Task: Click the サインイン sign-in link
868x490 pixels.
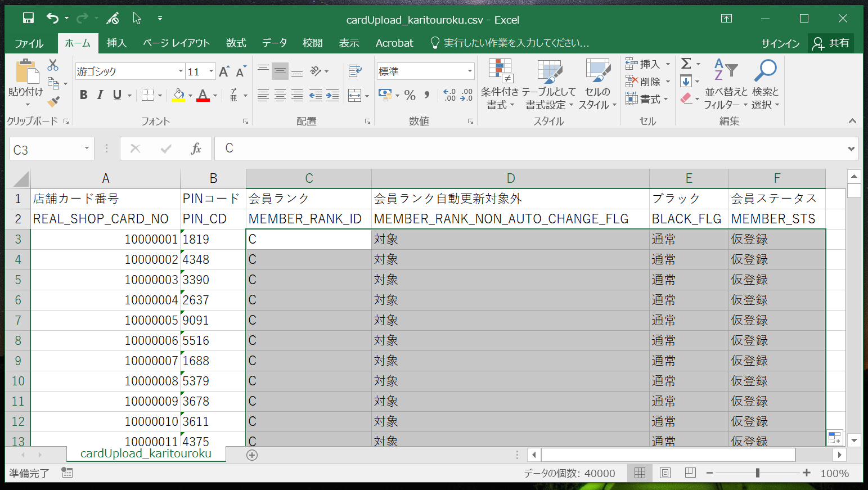Action: tap(780, 43)
